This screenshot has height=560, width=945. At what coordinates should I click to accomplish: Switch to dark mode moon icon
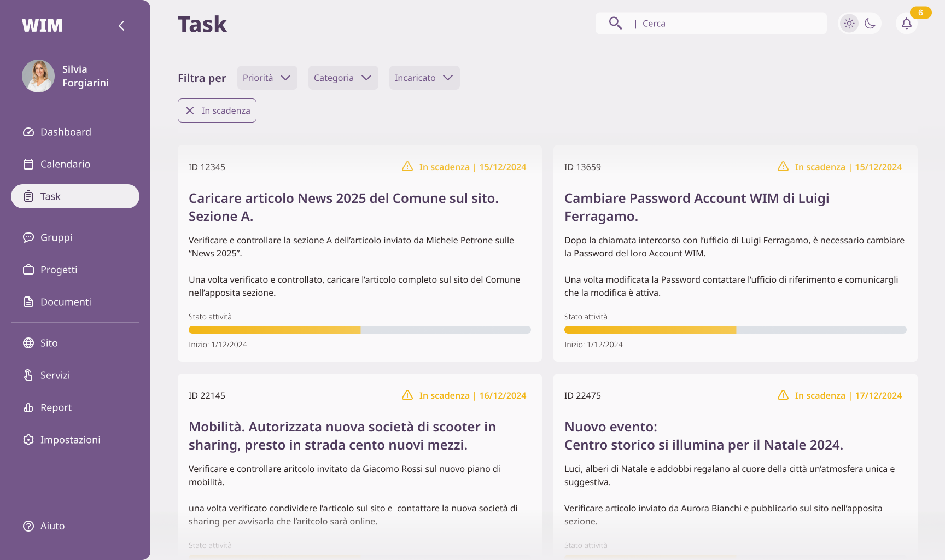870,23
